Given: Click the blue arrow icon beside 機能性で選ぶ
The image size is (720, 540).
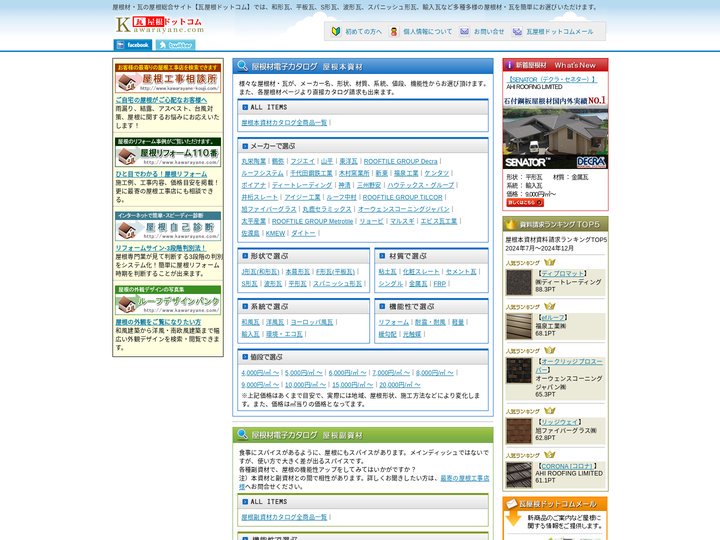Looking at the screenshot, I should (x=382, y=306).
